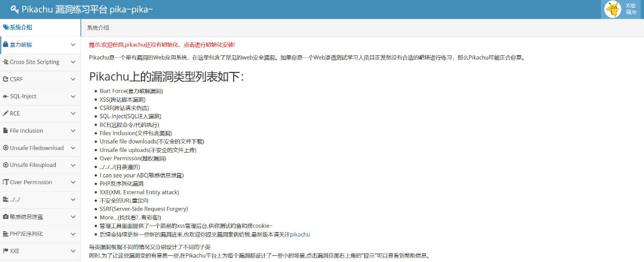
Task: Click the lock icon beside 暴力破解
Action: click(6, 45)
